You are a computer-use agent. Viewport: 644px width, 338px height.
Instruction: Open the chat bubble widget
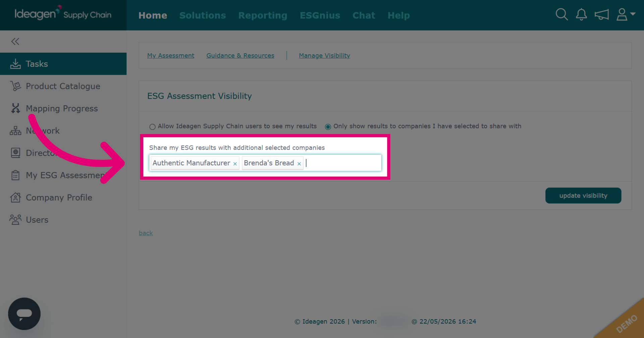[24, 314]
